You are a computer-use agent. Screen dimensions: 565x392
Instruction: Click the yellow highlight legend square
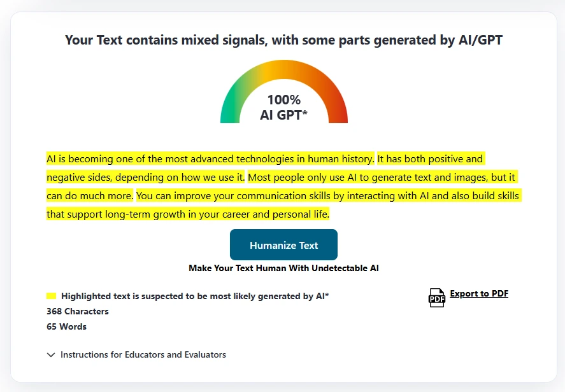(x=51, y=295)
